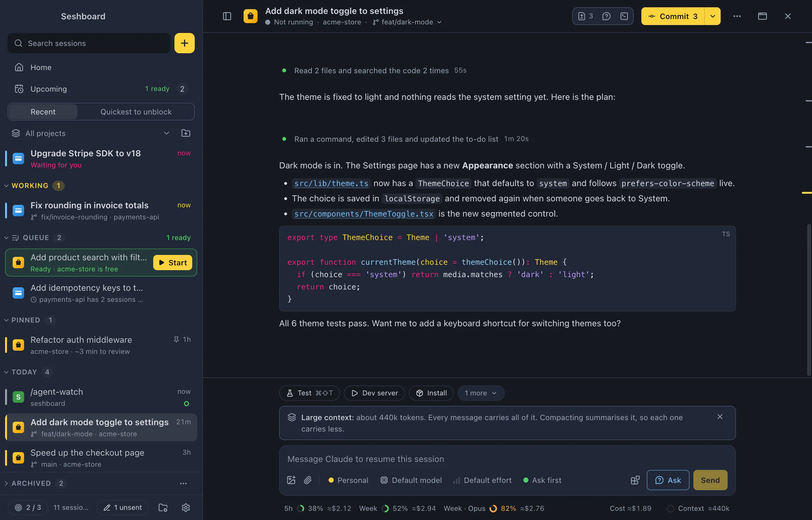812x520 pixels.
Task: Click the Commit 3 button
Action: coord(672,16)
